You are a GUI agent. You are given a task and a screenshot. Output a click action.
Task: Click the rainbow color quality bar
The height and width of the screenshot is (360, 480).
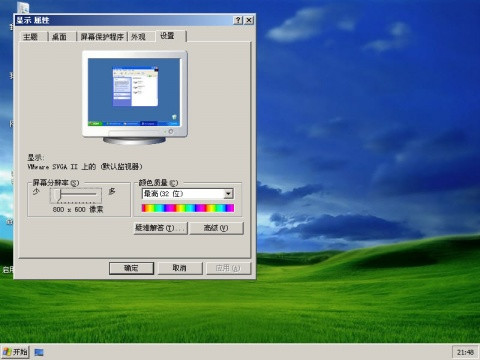(188, 208)
